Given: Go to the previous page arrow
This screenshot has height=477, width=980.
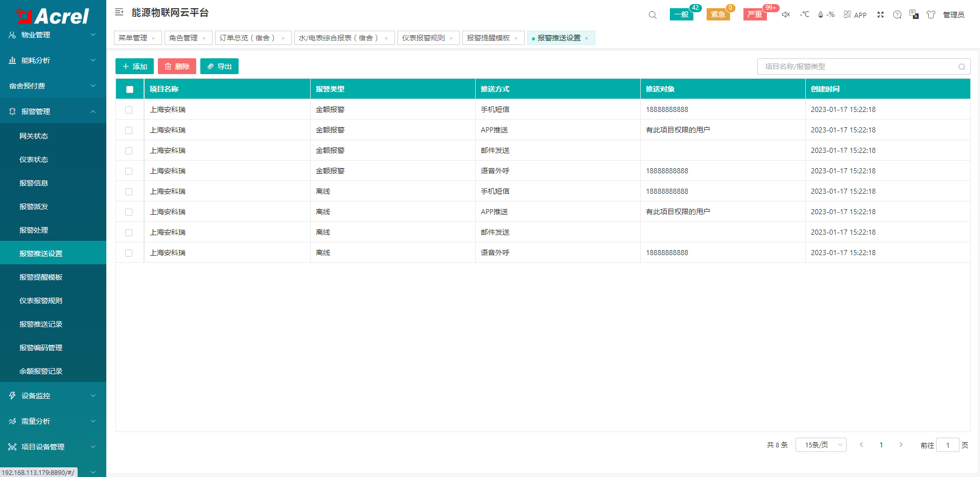Looking at the screenshot, I should [861, 445].
